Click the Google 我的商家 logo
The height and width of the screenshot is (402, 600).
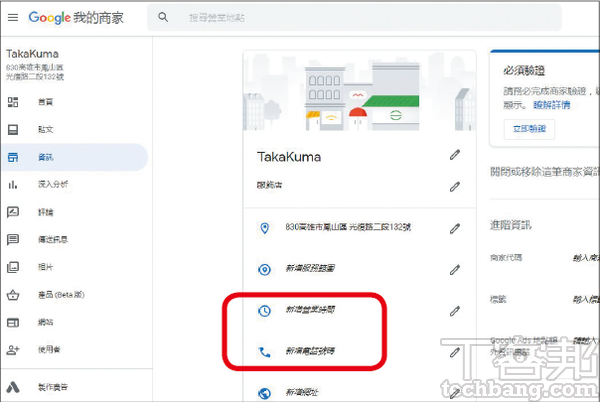click(x=76, y=18)
